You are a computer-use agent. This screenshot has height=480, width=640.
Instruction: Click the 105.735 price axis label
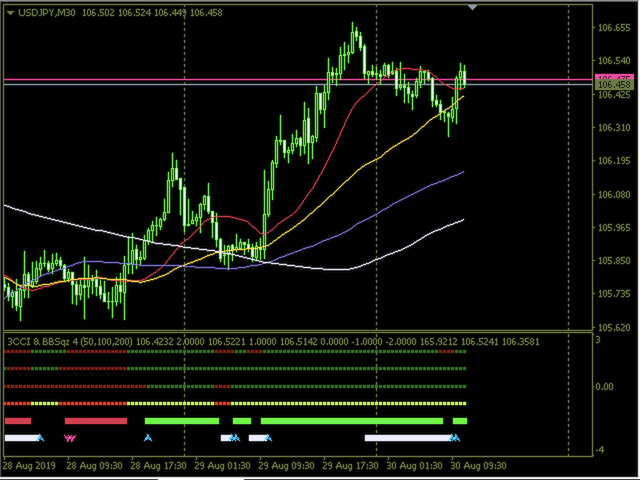click(614, 293)
